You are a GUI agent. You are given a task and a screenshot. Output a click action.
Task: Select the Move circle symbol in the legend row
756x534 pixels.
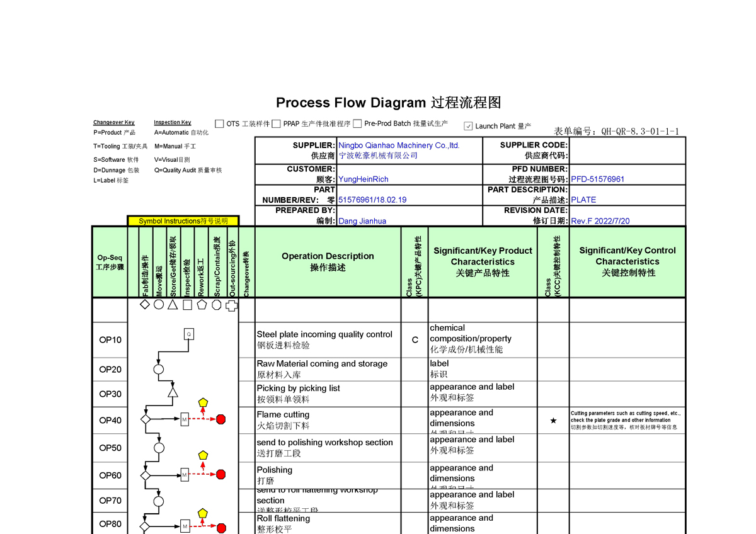tap(159, 305)
